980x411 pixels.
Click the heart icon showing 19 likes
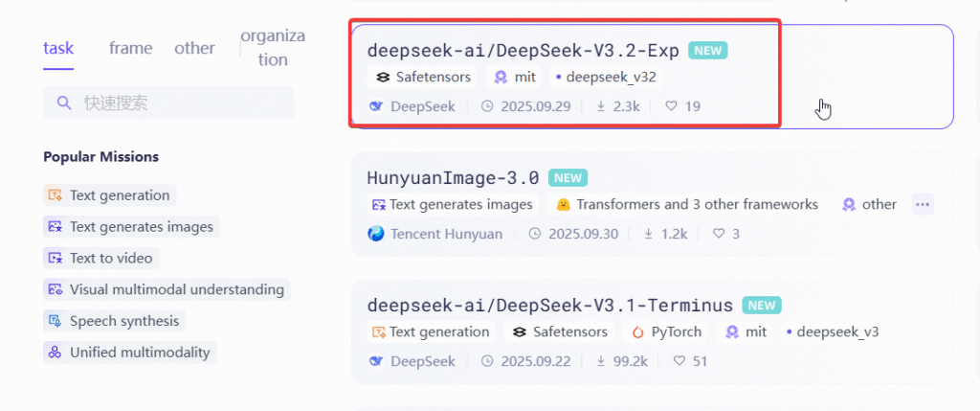pos(671,106)
